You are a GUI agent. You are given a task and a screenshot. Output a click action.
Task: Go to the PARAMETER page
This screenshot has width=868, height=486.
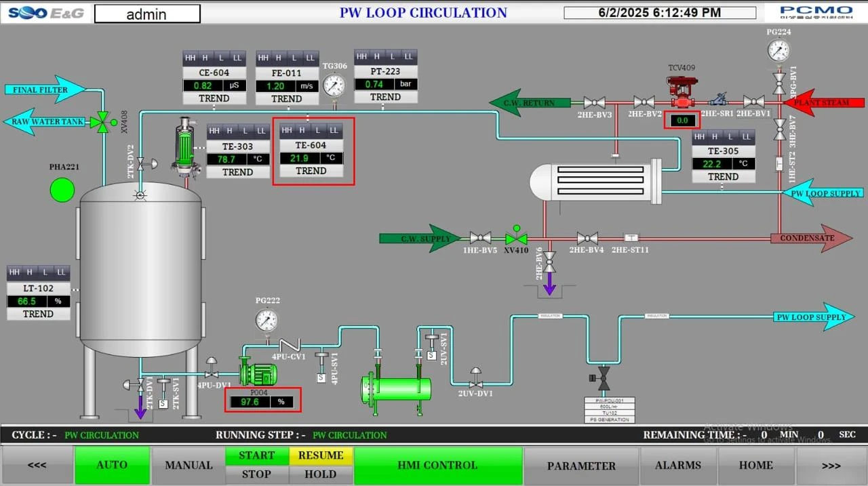pos(581,465)
